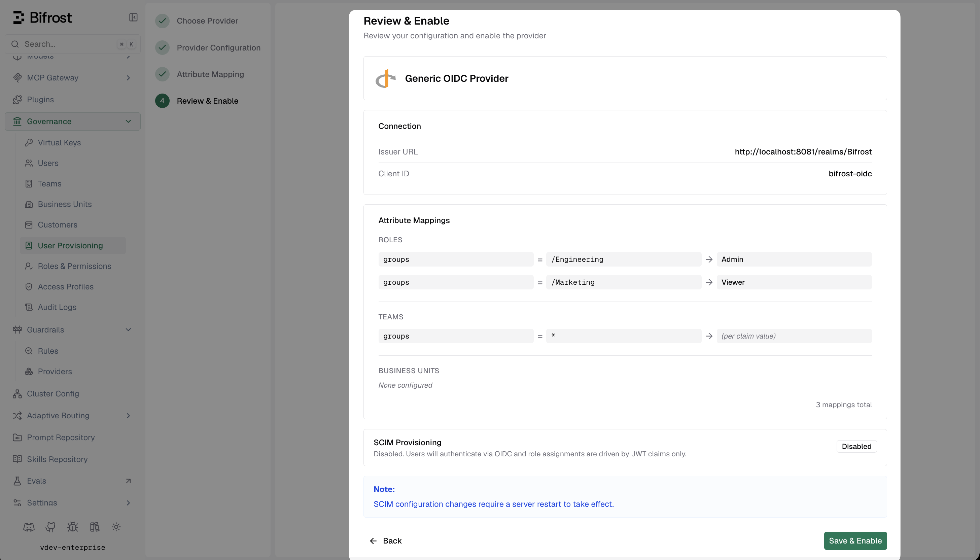
Task: Click the search magnifier icon
Action: (x=15, y=44)
